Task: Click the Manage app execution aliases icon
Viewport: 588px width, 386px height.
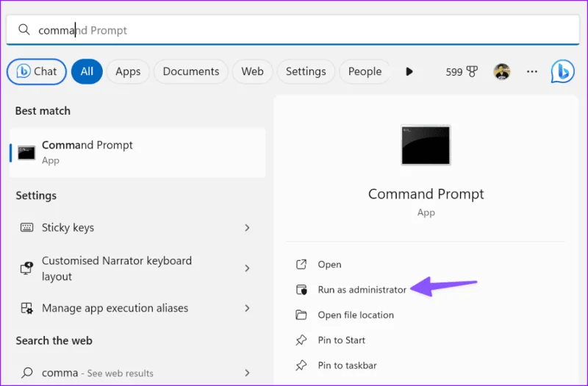Action: pyautogui.click(x=26, y=308)
